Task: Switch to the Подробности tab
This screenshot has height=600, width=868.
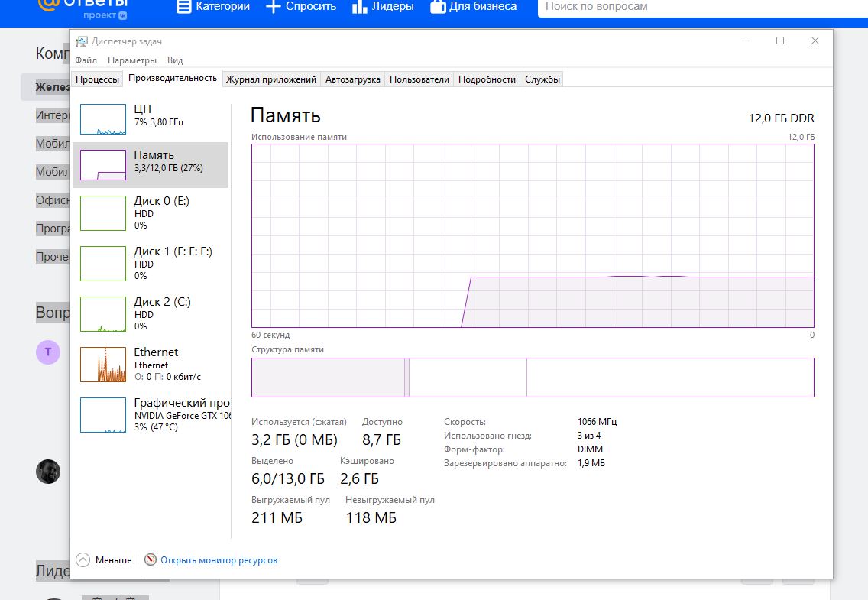Action: (487, 79)
